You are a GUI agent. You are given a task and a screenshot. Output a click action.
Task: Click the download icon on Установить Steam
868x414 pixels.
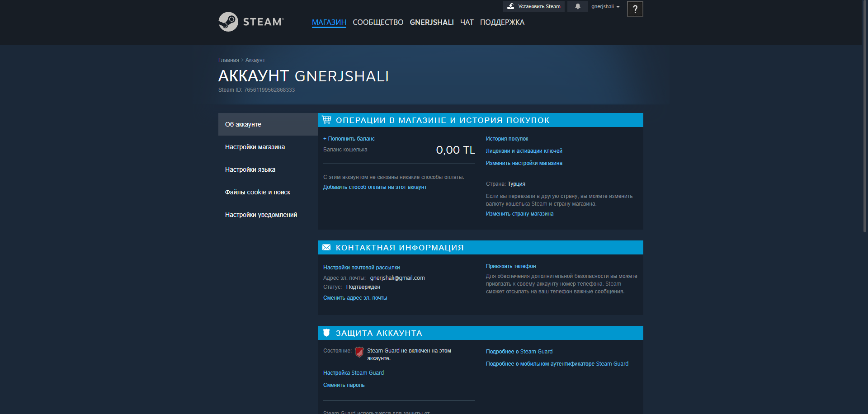(511, 6)
